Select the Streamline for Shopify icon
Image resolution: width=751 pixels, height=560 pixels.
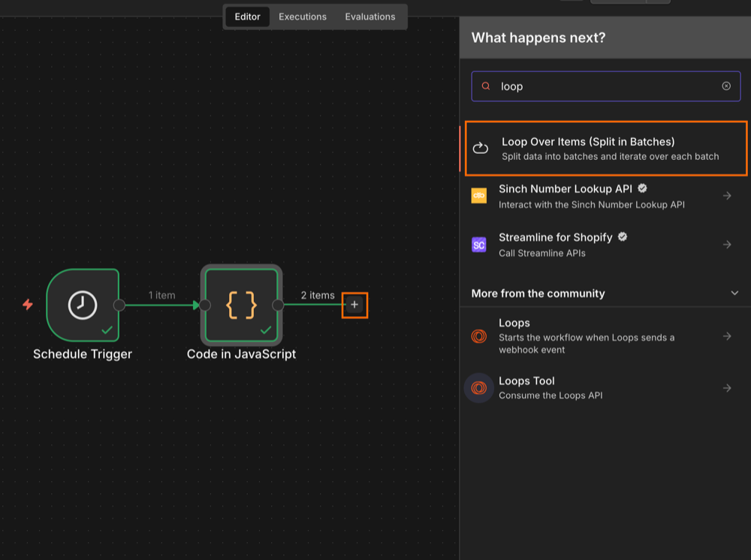point(479,244)
